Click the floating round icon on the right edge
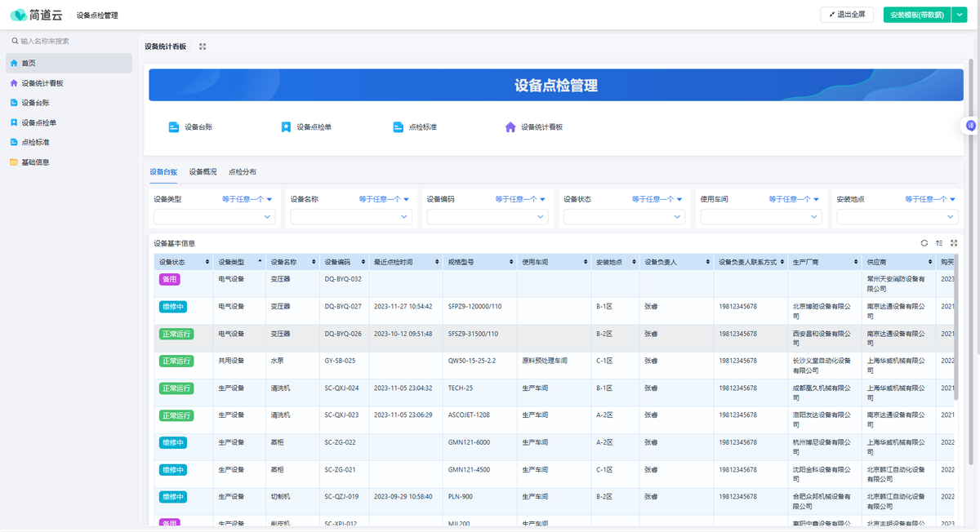Screen dimensions: 980x532 tap(970, 126)
